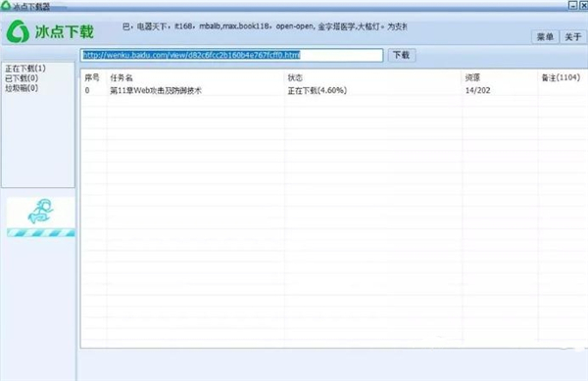The height and width of the screenshot is (381, 588).
Task: Click the striped progress bar under runner
Action: coord(41,233)
